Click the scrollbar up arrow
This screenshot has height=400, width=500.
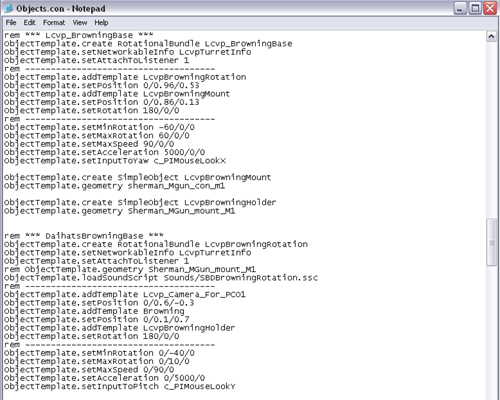pyautogui.click(x=491, y=36)
